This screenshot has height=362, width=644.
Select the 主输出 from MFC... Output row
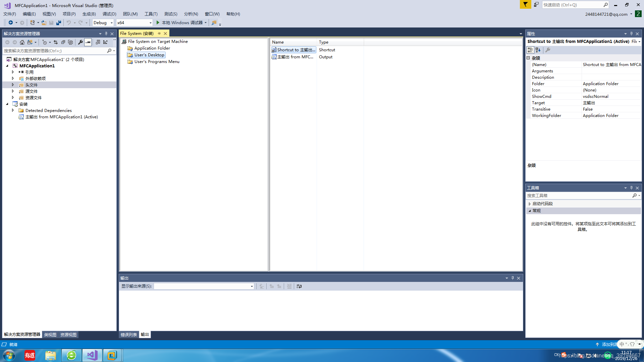pos(295,57)
